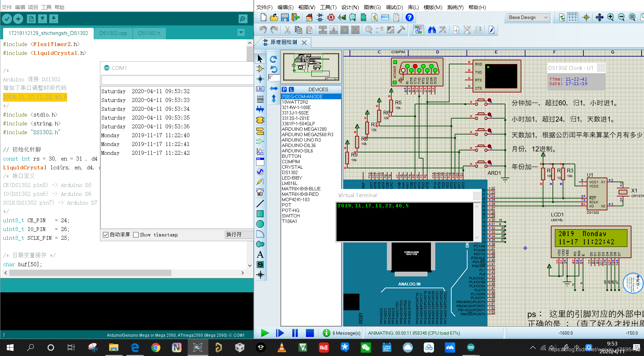This screenshot has height=356, width=644.
Task: Select Component Mode tool
Action: [260, 69]
